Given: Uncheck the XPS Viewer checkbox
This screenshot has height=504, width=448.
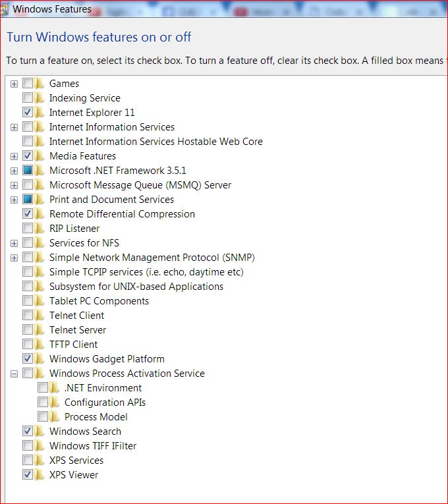Looking at the screenshot, I should 28,475.
